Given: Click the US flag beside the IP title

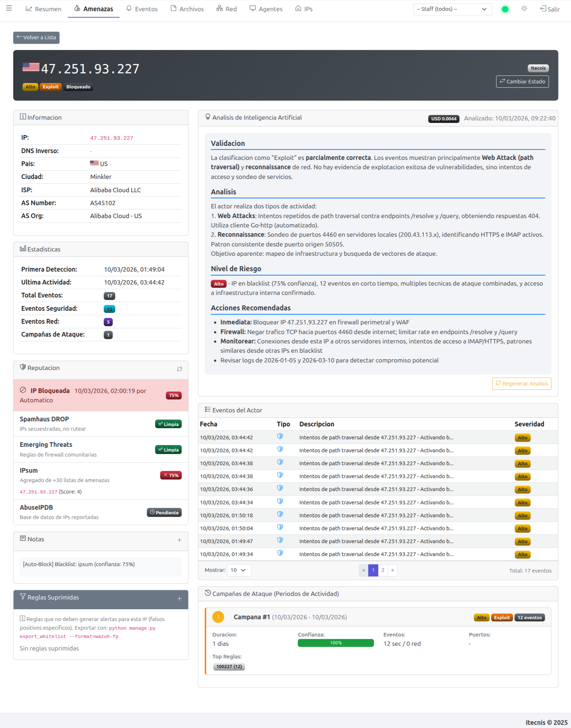Looking at the screenshot, I should pyautogui.click(x=31, y=67).
